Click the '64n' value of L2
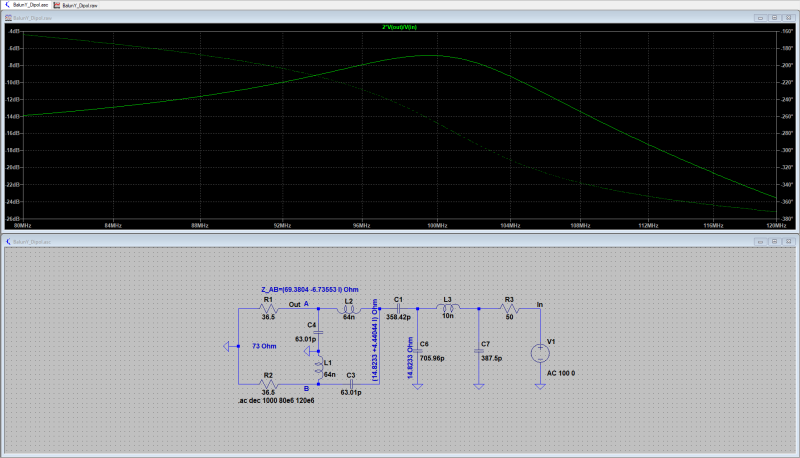The width and height of the screenshot is (800, 458). coord(349,317)
